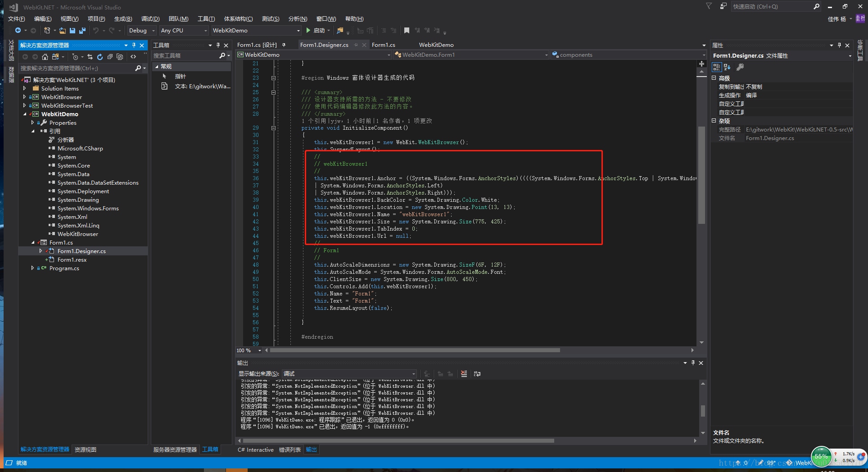Click the Navigate Backward arrow in the main toolbar

(x=18, y=31)
